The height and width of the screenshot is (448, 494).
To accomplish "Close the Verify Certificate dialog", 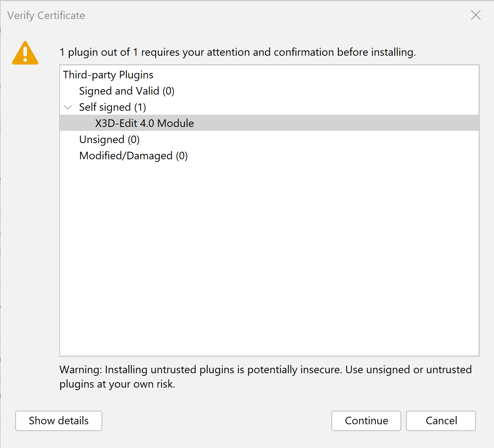I will pos(476,15).
